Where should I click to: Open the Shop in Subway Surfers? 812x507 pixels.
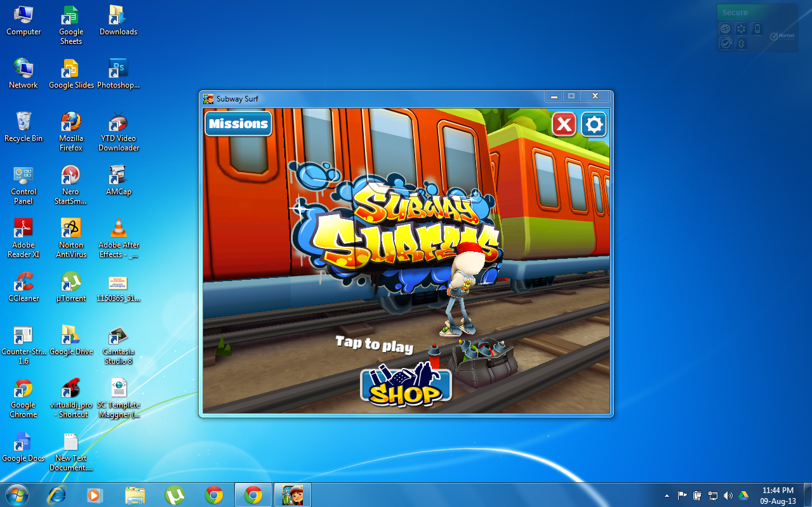pyautogui.click(x=406, y=385)
